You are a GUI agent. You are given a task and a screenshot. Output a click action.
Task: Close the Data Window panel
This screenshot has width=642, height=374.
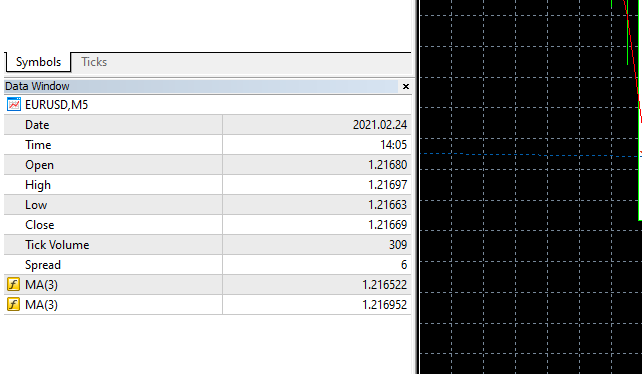pyautogui.click(x=406, y=86)
